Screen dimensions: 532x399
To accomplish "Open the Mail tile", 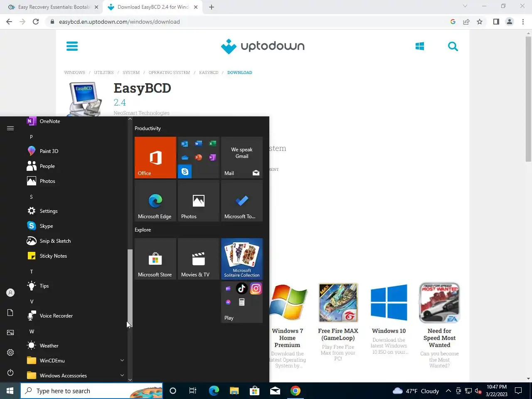I will click(x=242, y=158).
